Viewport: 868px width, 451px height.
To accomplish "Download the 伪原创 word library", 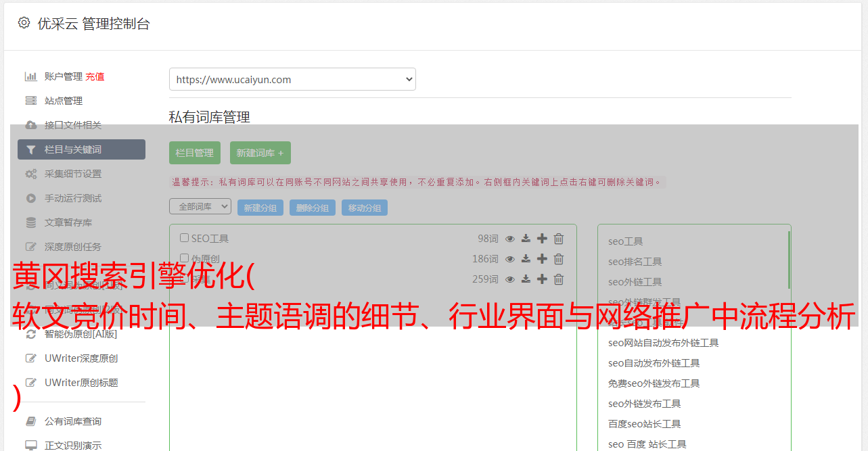I will (526, 259).
